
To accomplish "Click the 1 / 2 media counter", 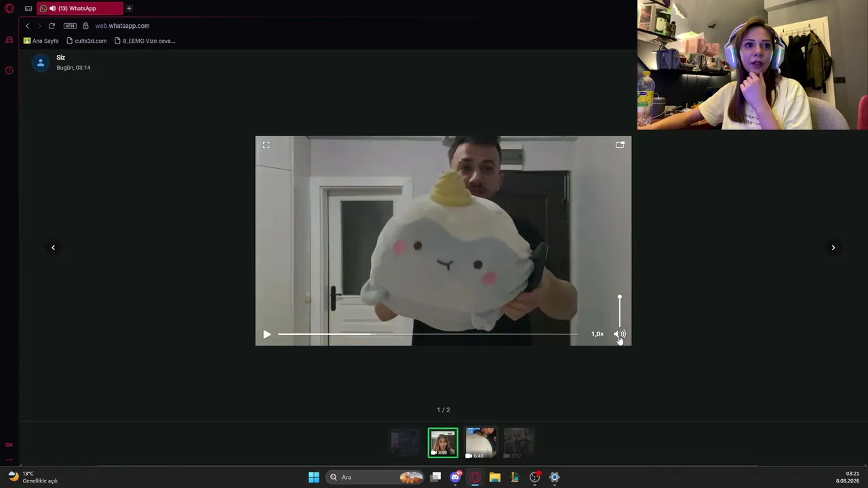I will click(x=443, y=410).
